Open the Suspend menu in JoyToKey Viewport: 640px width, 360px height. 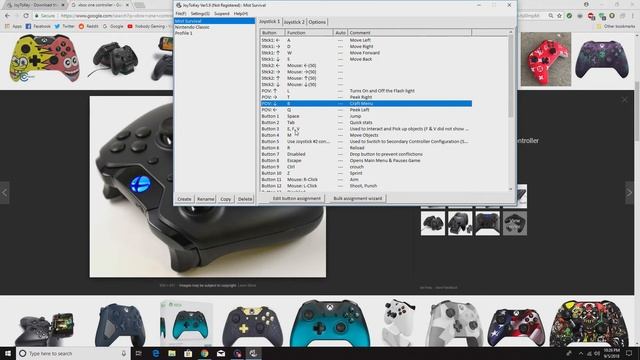(x=222, y=13)
